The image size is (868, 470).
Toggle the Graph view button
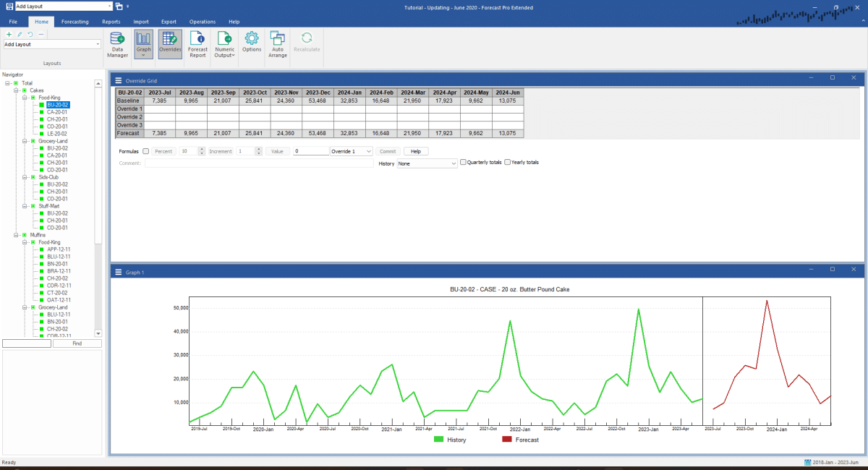[x=143, y=45]
